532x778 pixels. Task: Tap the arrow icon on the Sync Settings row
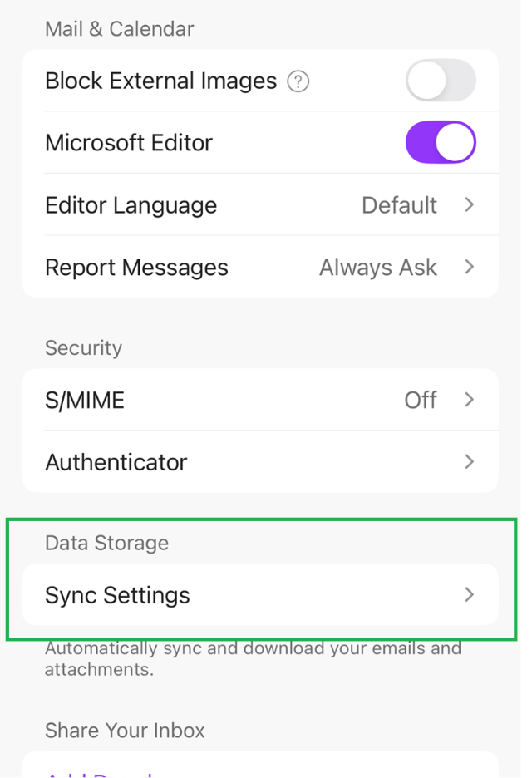point(470,594)
